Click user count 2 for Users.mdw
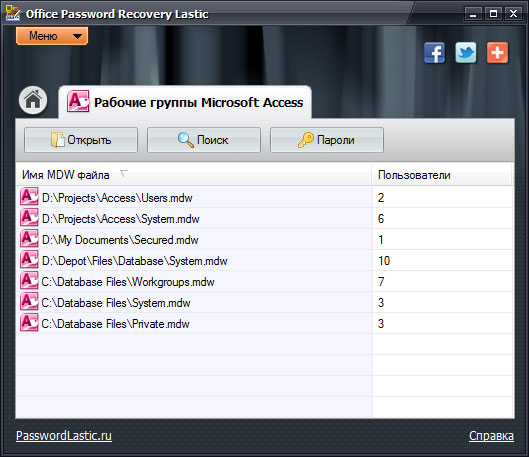 [x=381, y=198]
